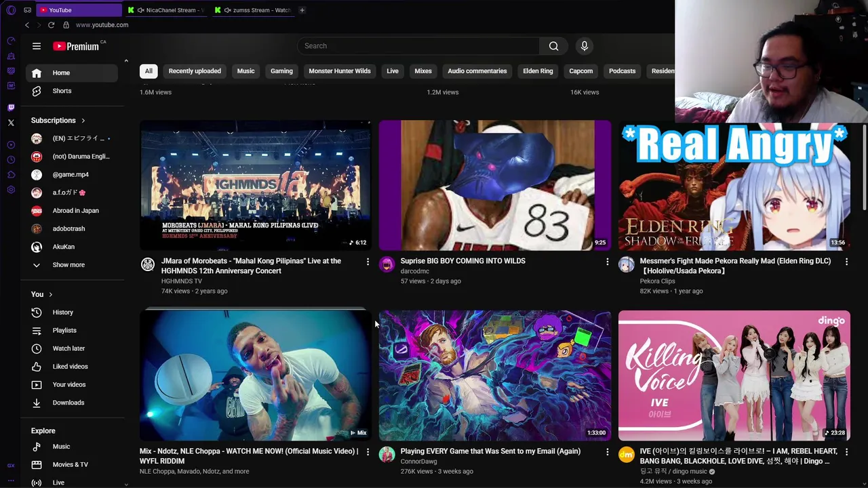The width and height of the screenshot is (868, 488).
Task: Open more options for WATCH ME NOW mix
Action: click(368, 452)
